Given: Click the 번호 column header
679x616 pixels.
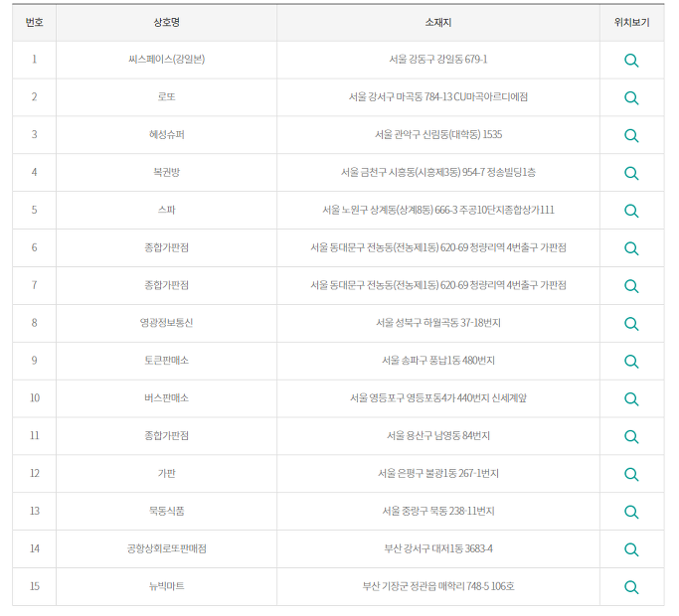Looking at the screenshot, I should coord(34,23).
